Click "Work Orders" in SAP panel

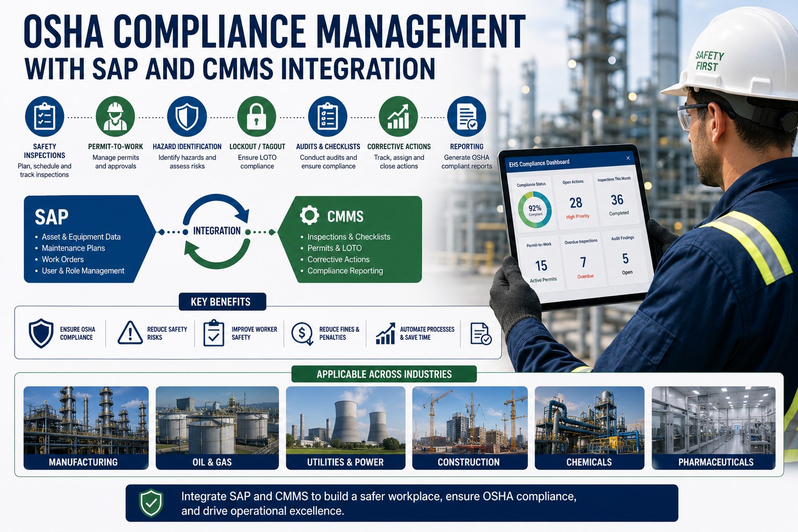click(62, 259)
